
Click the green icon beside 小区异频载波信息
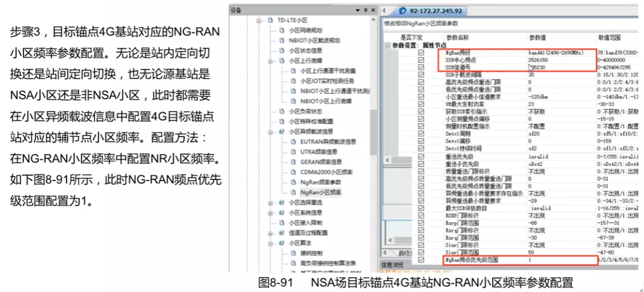click(x=282, y=132)
